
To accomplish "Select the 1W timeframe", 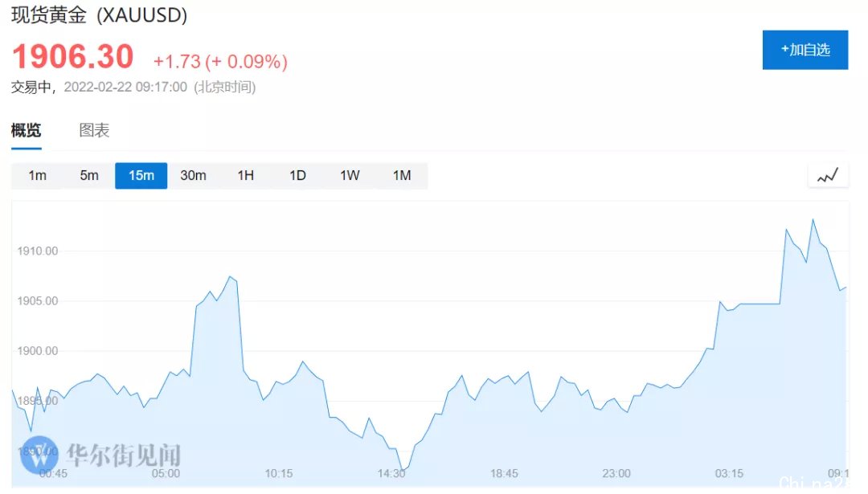I will [x=350, y=175].
